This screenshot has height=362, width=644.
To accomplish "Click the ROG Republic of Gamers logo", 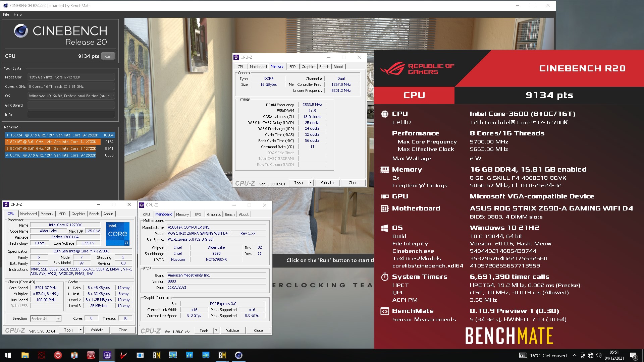I will (x=418, y=69).
